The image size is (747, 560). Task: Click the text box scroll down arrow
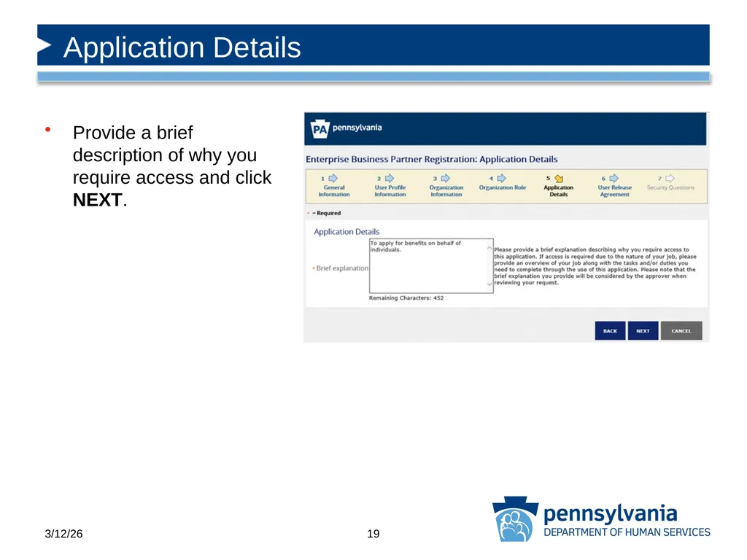[489, 284]
